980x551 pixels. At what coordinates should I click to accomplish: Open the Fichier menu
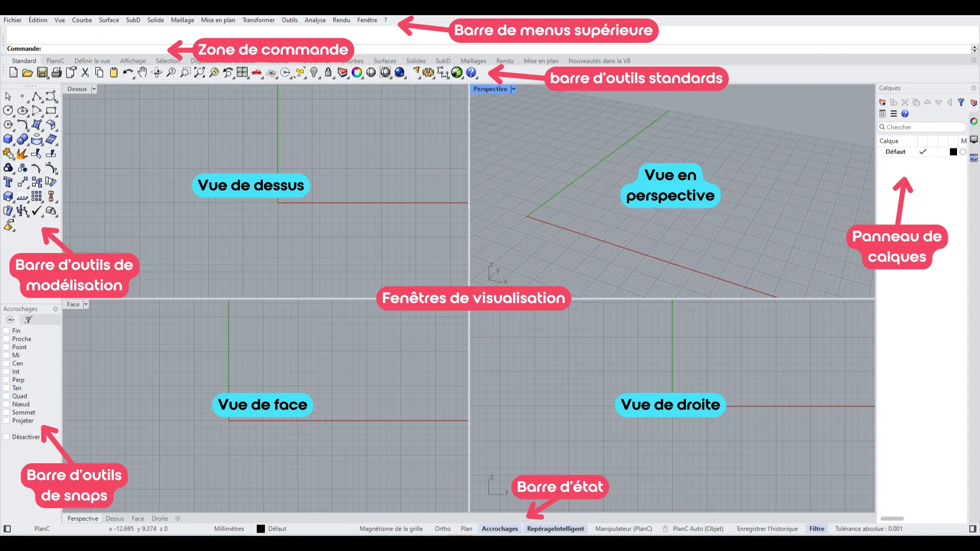12,20
